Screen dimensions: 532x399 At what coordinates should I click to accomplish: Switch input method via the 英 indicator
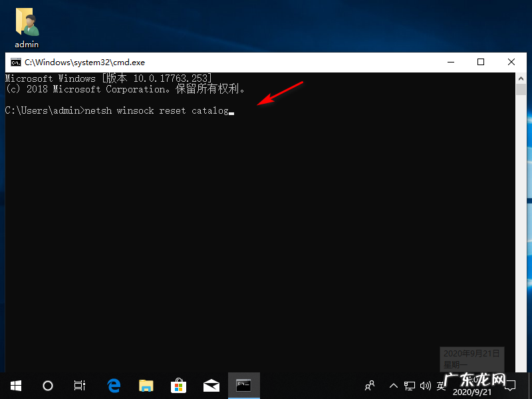[441, 386]
